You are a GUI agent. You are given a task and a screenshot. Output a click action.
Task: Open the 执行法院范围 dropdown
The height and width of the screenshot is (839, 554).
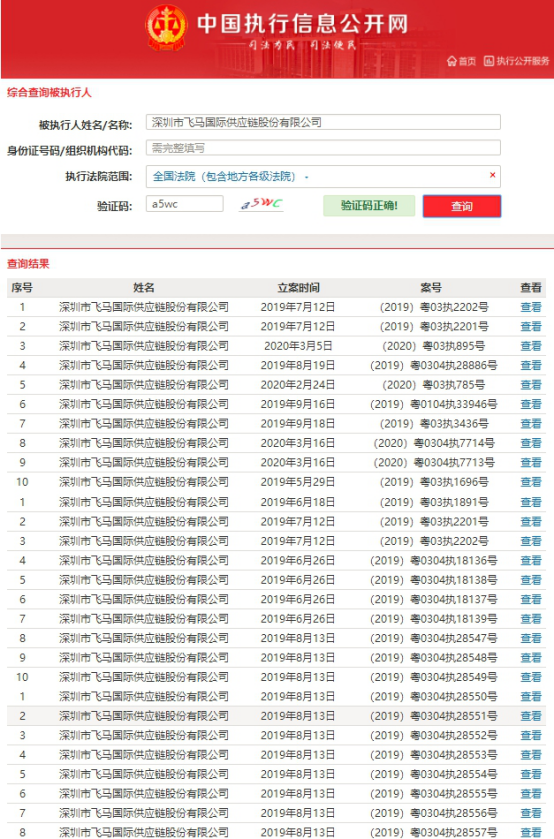[323, 177]
